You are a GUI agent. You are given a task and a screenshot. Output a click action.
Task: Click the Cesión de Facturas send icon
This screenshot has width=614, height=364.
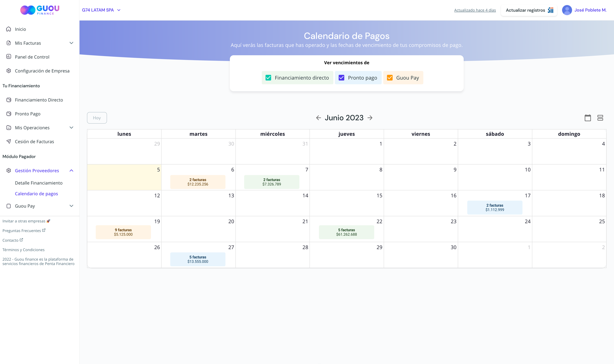pyautogui.click(x=9, y=141)
